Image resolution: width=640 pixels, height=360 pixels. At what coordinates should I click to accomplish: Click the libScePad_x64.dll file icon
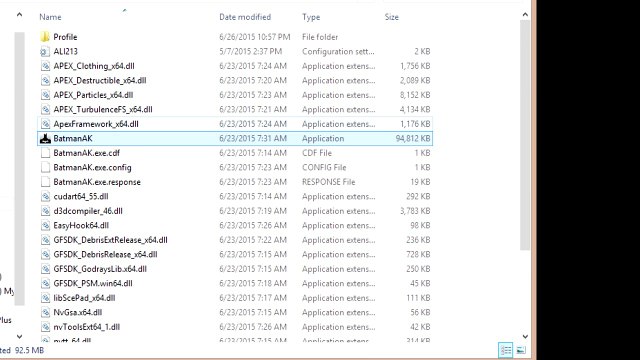coord(45,298)
